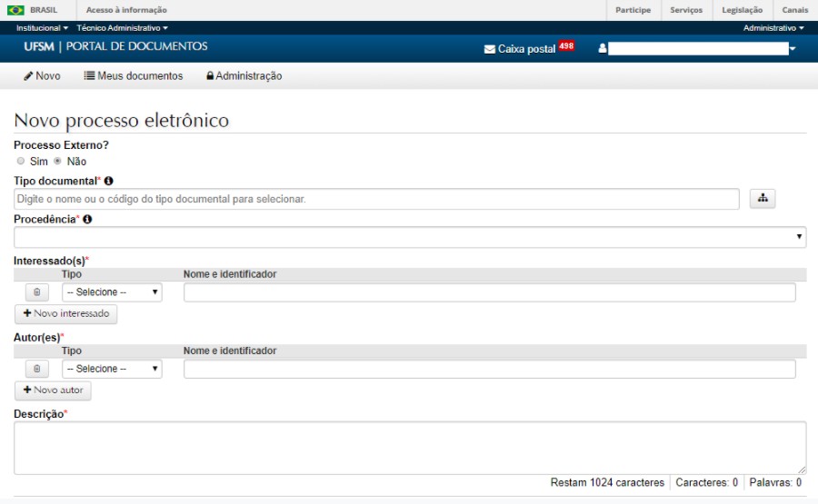The height and width of the screenshot is (504, 818).
Task: Click the info icon next to Tipo documental
Action: tap(108, 181)
